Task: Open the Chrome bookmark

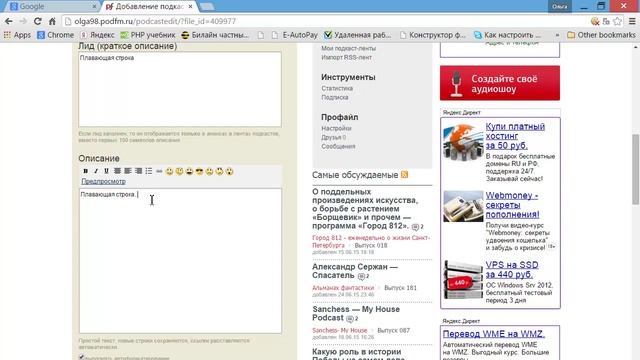Action: pos(56,35)
